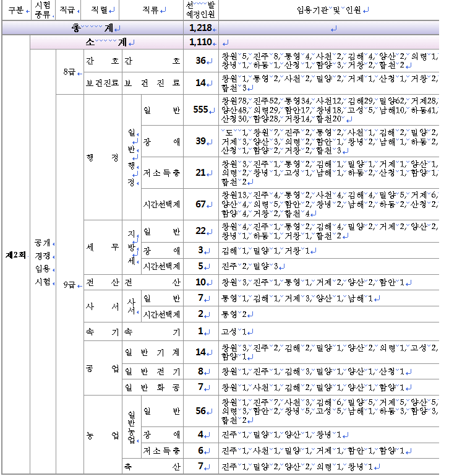Select the '9급' grade cell
449x476 pixels.
(70, 285)
